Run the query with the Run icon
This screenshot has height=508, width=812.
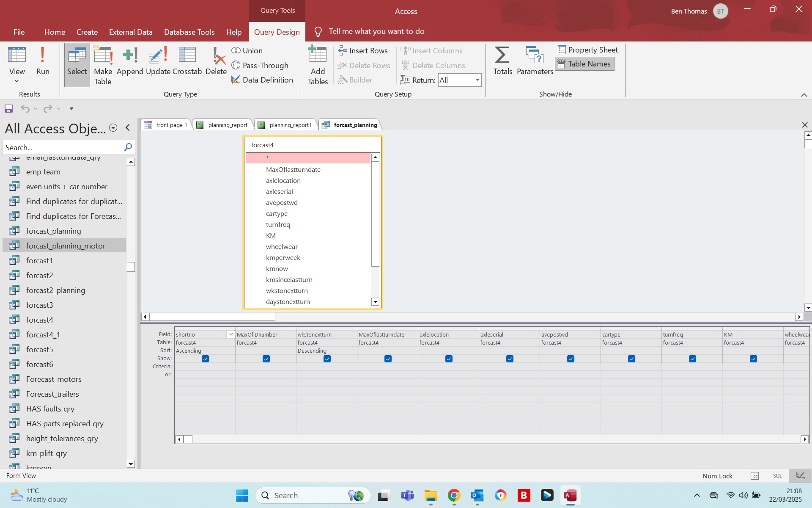43,61
